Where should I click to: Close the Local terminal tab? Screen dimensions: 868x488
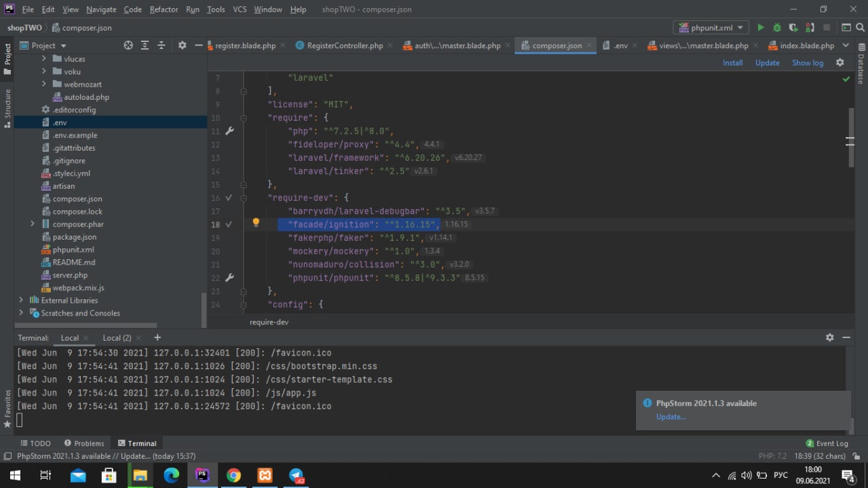(86, 337)
